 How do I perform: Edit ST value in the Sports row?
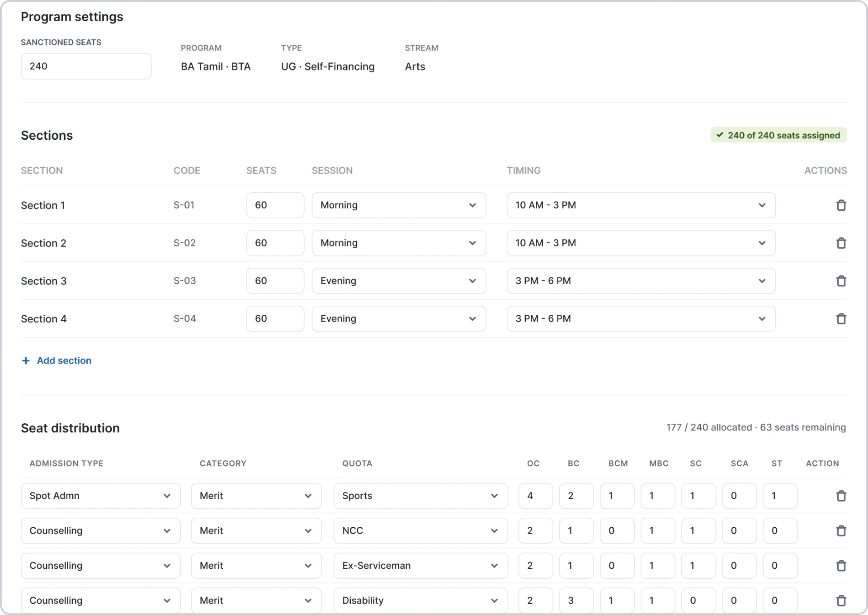pyautogui.click(x=780, y=496)
